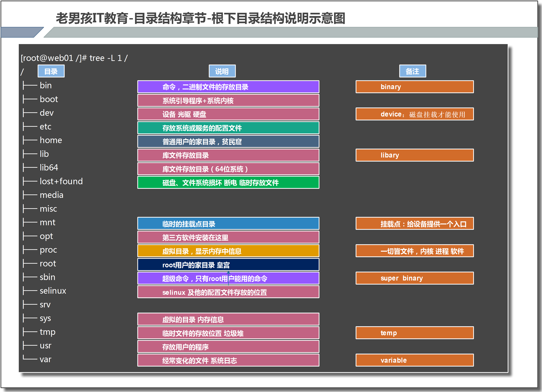Screen dimensions: 542x392
Task: Click the blue 目录 header label
Action: coord(51,71)
